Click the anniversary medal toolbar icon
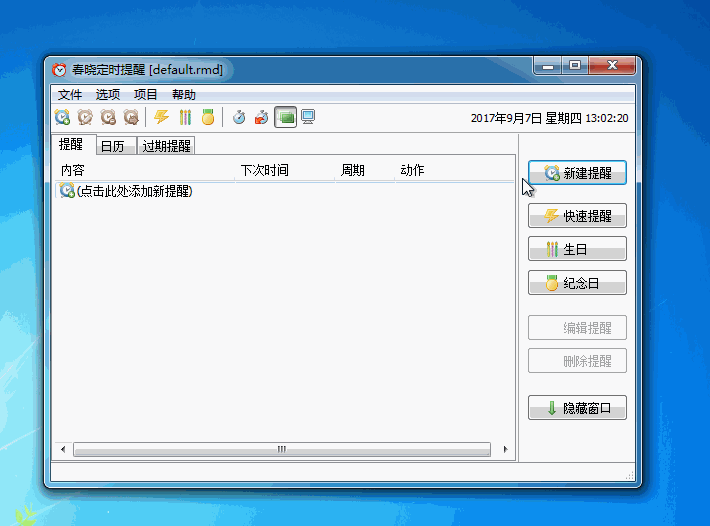This screenshot has height=526, width=710. tap(208, 117)
